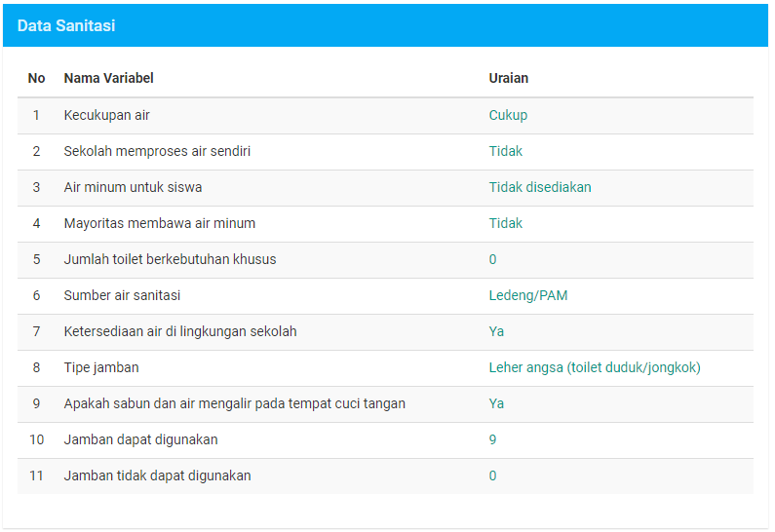Select the Tipe jamban row label

101,367
